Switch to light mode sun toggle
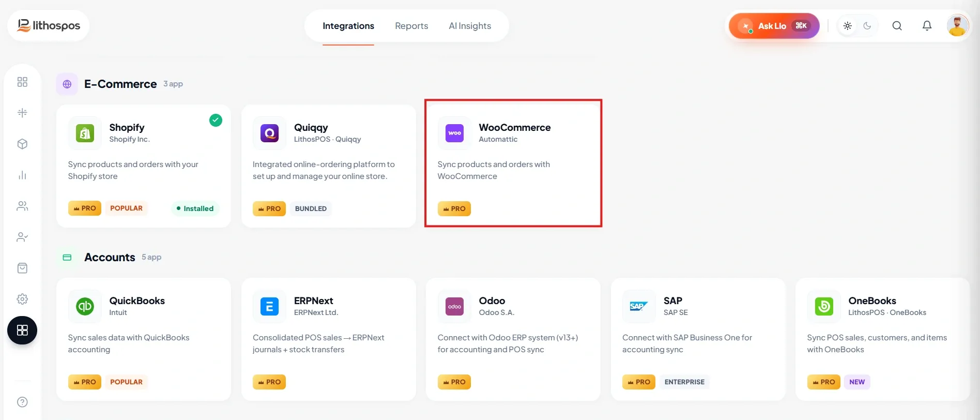The width and height of the screenshot is (980, 420). 848,26
